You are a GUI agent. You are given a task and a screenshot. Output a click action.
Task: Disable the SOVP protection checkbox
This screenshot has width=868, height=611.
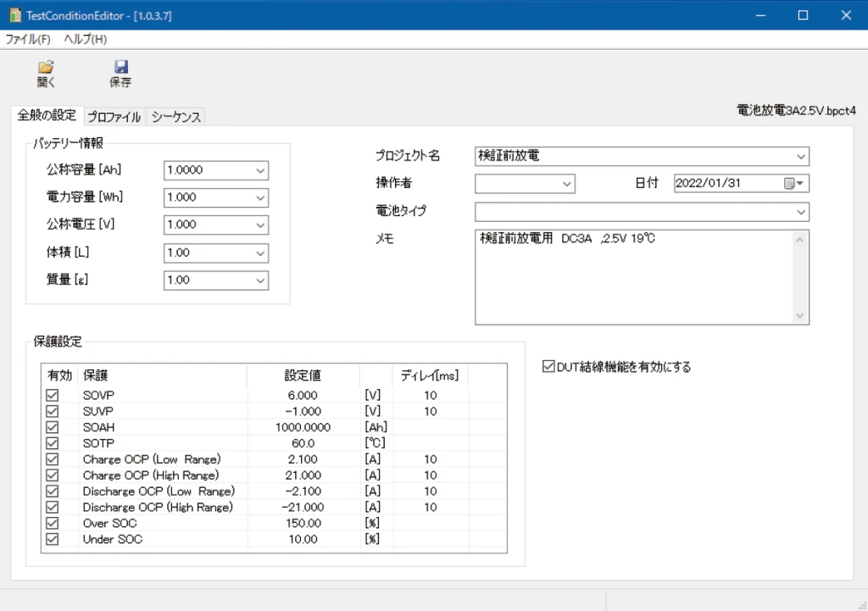click(x=53, y=395)
